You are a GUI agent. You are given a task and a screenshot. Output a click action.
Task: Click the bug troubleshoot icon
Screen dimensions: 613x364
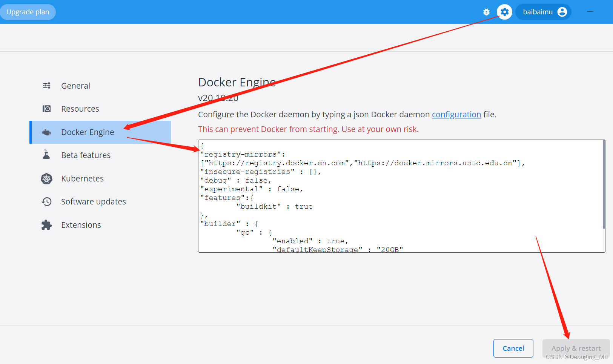coord(486,12)
